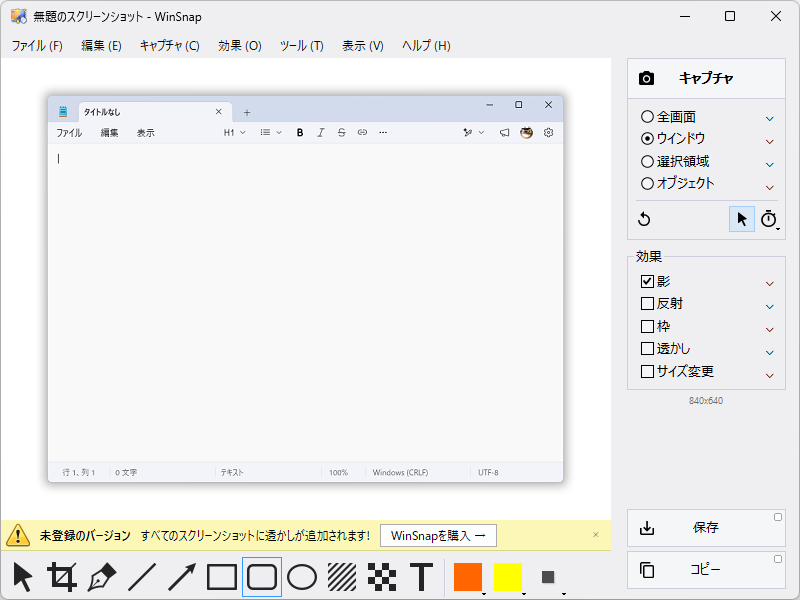Image resolution: width=800 pixels, height=600 pixels.
Task: Select the Crop tool
Action: 62,577
